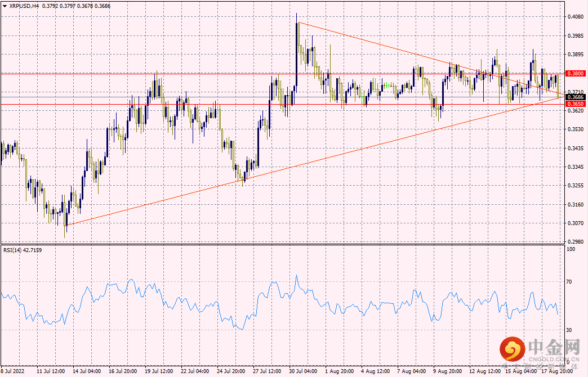Viewport: 588px width, 377px height.
Task: Click the RSI 30 level label
Action: click(569, 330)
